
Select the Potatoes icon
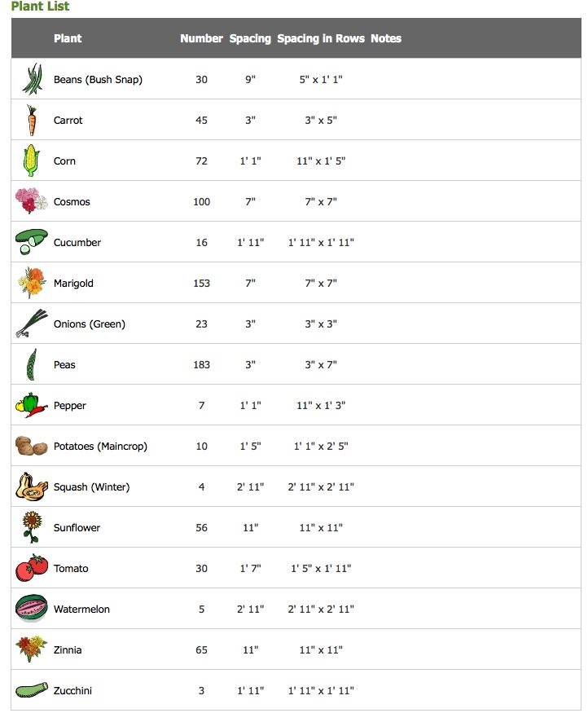click(31, 446)
